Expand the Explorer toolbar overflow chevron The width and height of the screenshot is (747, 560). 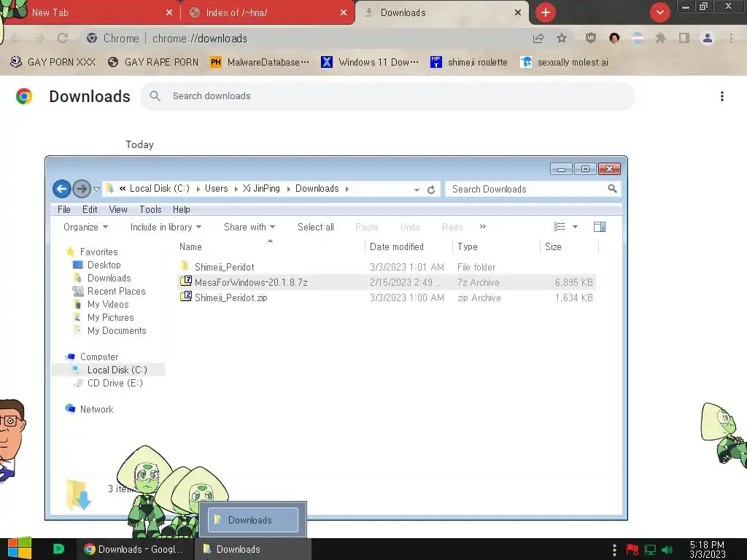point(483,227)
